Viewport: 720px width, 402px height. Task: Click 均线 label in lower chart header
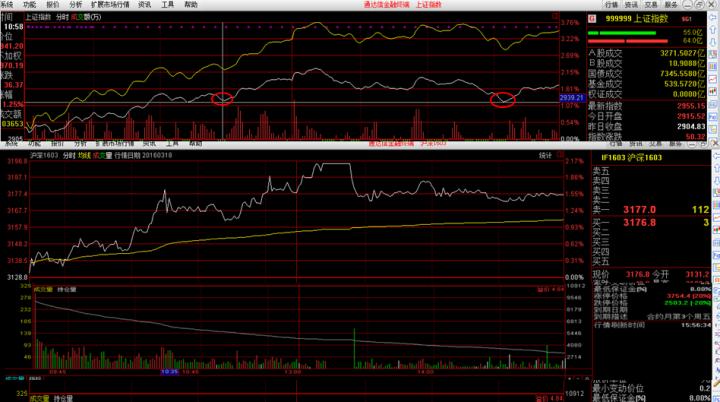84,156
